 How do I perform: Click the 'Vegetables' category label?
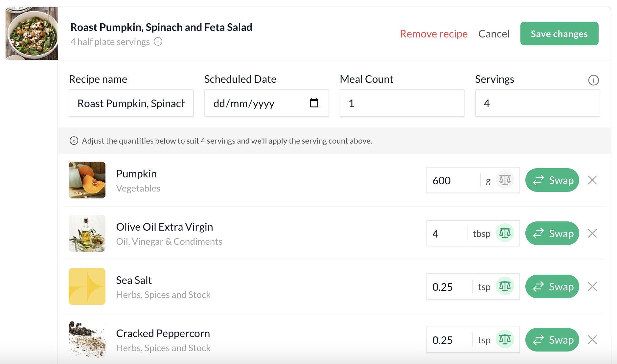138,188
